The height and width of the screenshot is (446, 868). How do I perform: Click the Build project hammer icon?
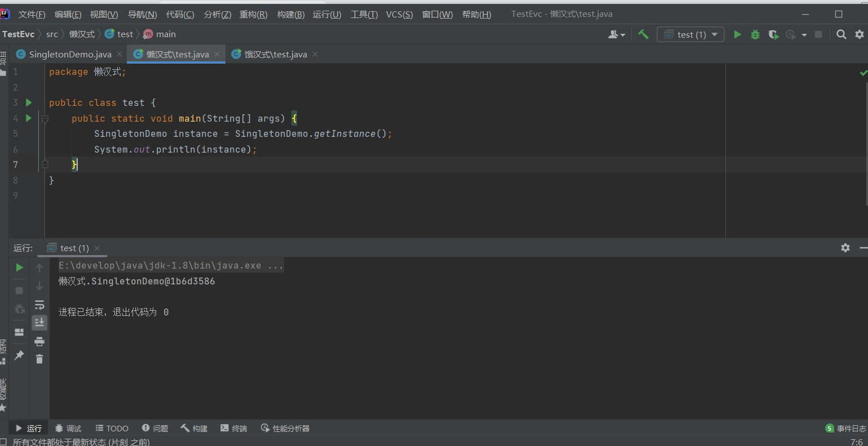click(643, 34)
